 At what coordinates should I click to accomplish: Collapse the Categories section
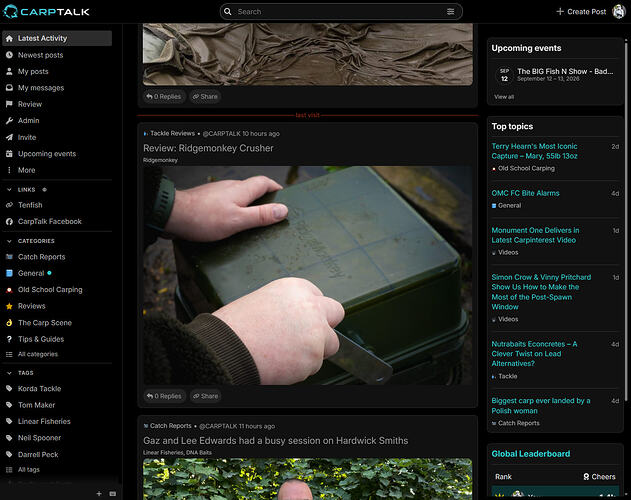tap(9, 241)
